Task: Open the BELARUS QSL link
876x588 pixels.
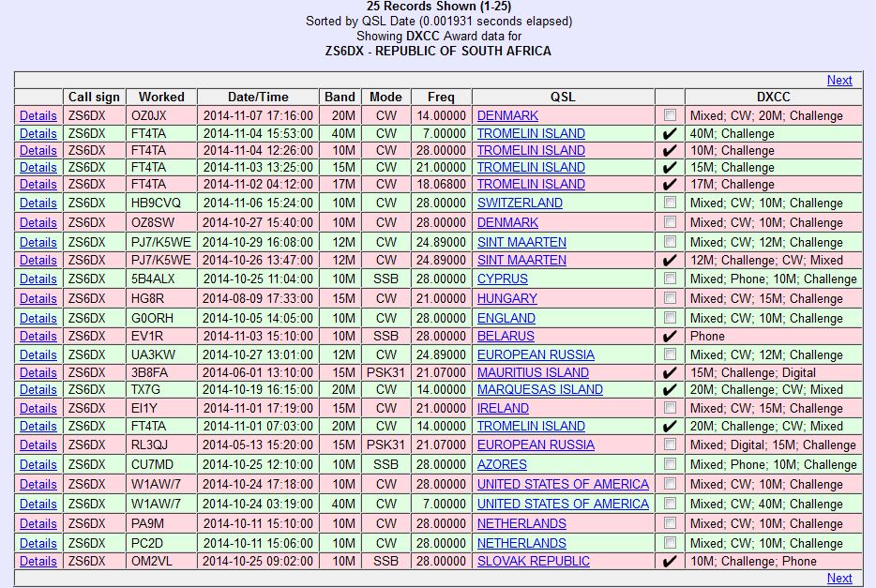Action: click(x=506, y=336)
